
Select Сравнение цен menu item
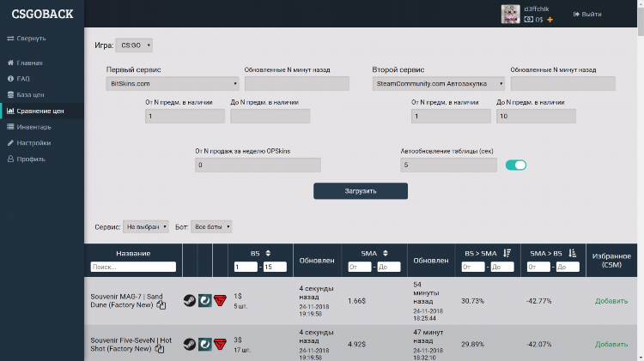coord(42,111)
